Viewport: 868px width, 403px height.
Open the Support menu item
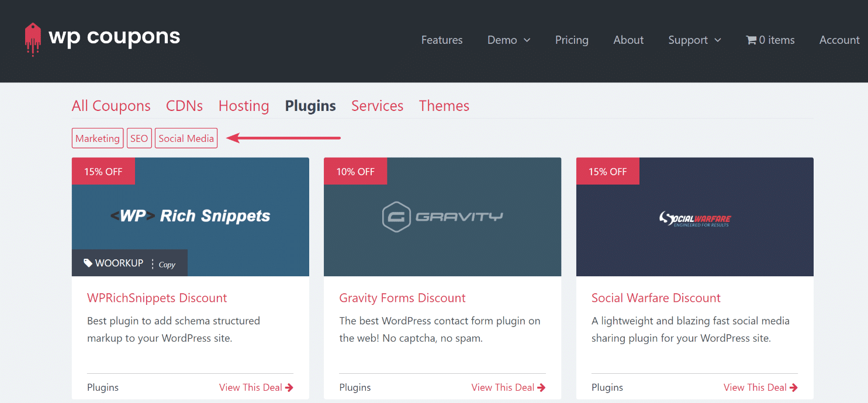tap(688, 40)
